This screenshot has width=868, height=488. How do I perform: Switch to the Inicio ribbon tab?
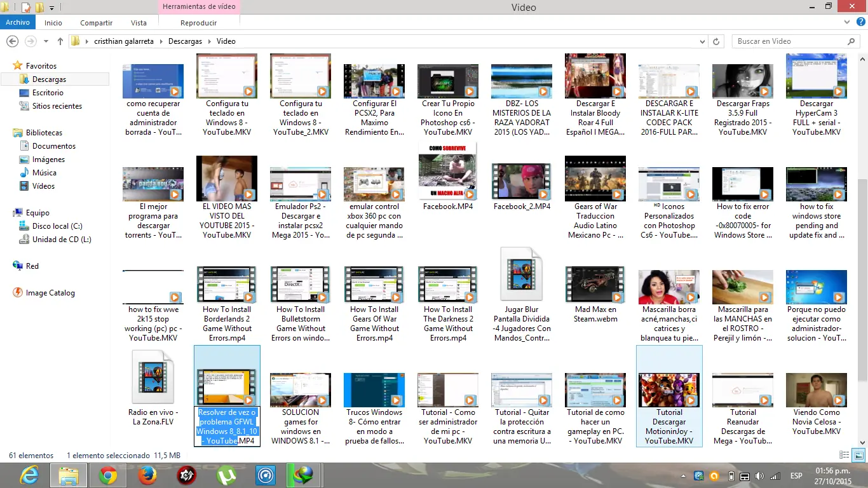(x=53, y=23)
